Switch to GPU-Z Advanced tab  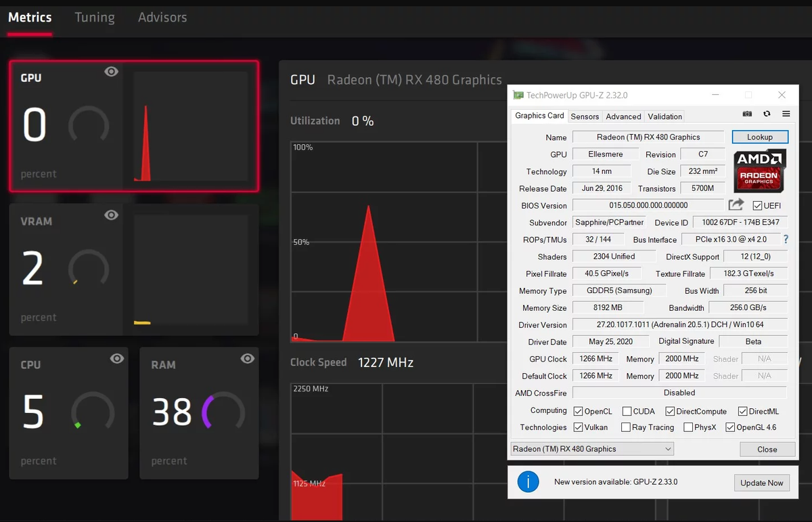tap(623, 116)
